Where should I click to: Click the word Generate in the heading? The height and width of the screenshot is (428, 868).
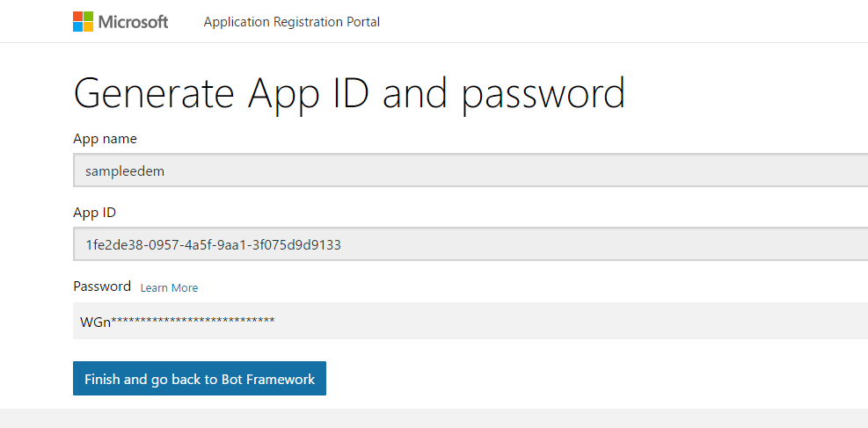[x=154, y=93]
